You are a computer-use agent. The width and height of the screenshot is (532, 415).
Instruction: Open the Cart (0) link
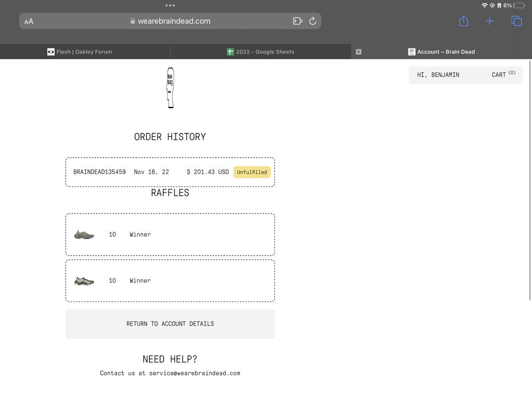click(503, 75)
